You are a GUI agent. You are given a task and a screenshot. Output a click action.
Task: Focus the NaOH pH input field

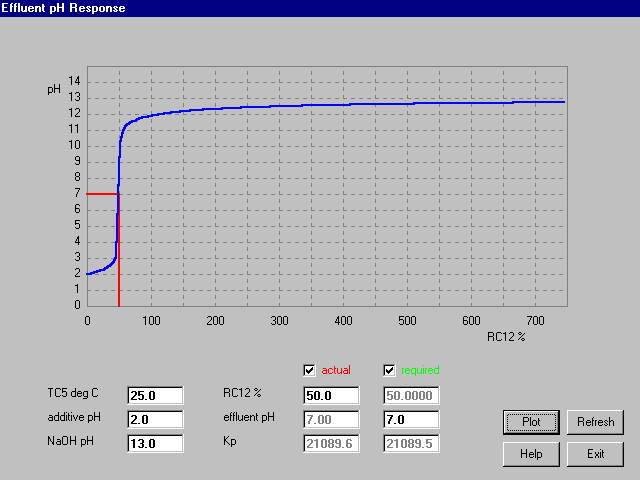coord(155,443)
